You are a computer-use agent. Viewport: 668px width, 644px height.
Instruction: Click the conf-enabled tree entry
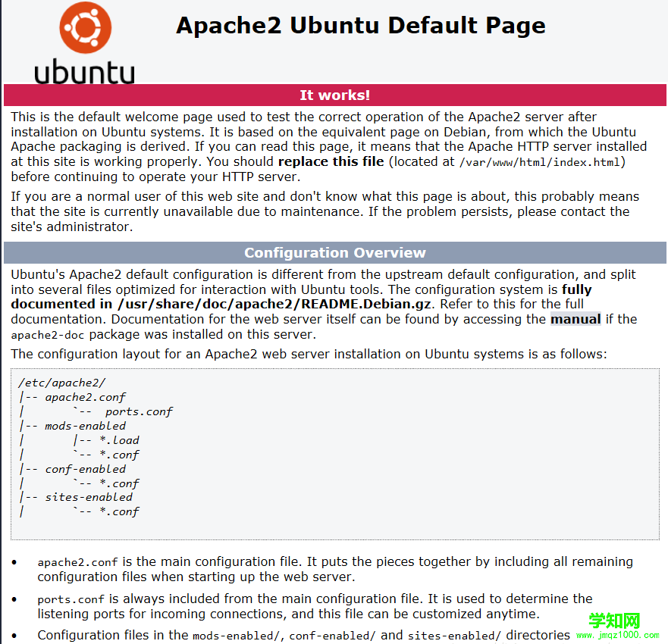[x=85, y=469]
